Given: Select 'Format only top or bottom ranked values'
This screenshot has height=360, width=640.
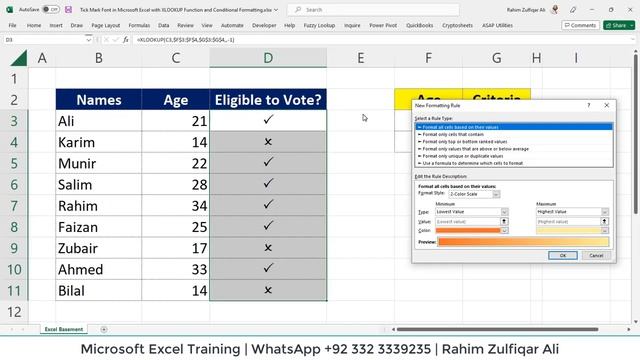Looking at the screenshot, I should [514, 142].
